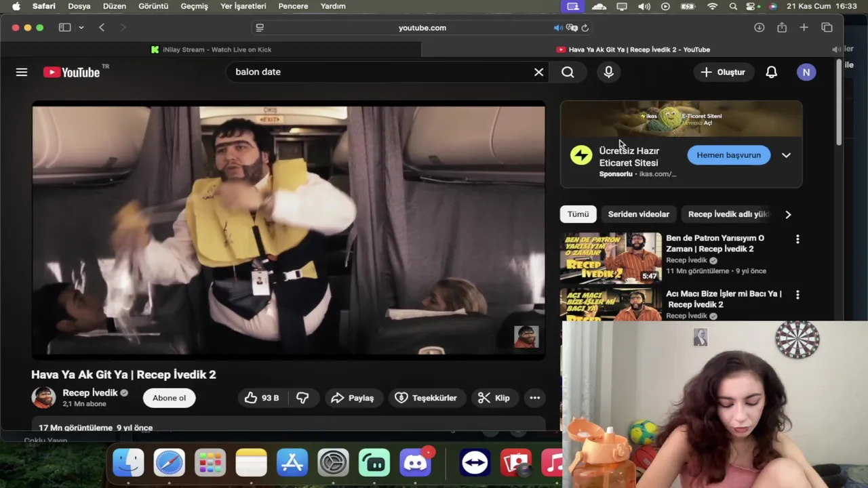Switch to the iNilay Stream Kick tab
This screenshot has width=868, height=488.
click(211, 49)
